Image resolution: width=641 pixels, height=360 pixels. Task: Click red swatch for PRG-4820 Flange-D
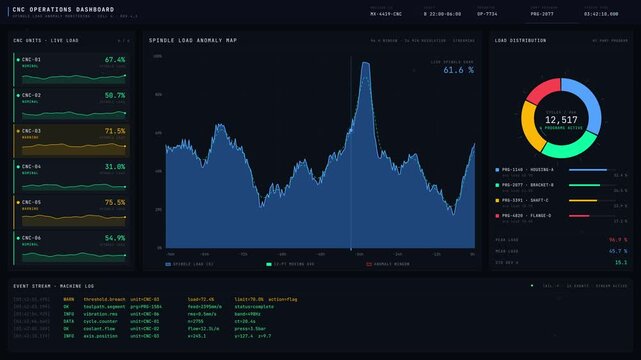tap(497, 216)
